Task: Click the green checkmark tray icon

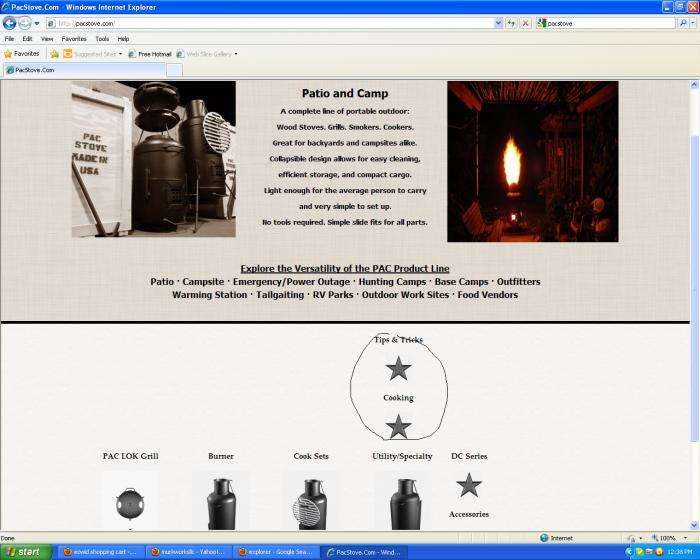Action: [x=639, y=552]
